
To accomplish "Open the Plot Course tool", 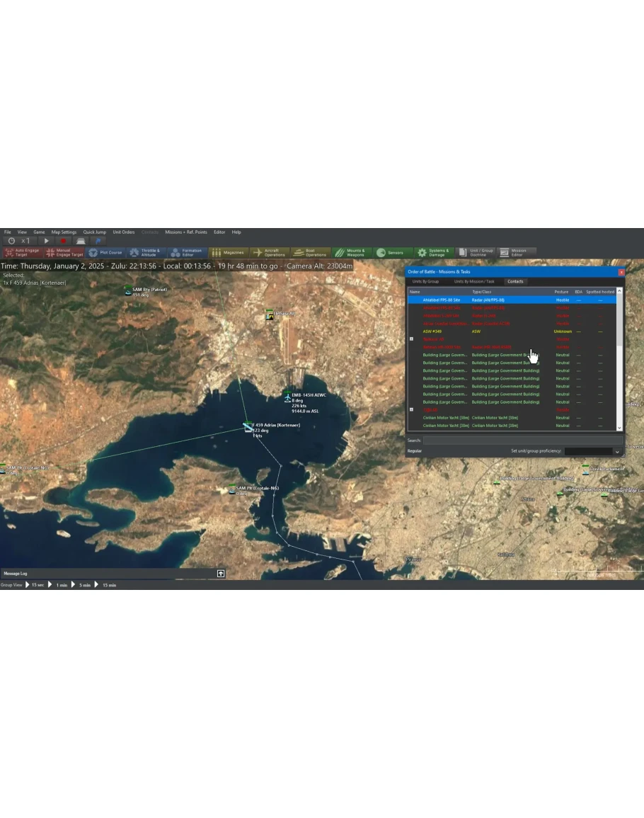I will coord(105,252).
